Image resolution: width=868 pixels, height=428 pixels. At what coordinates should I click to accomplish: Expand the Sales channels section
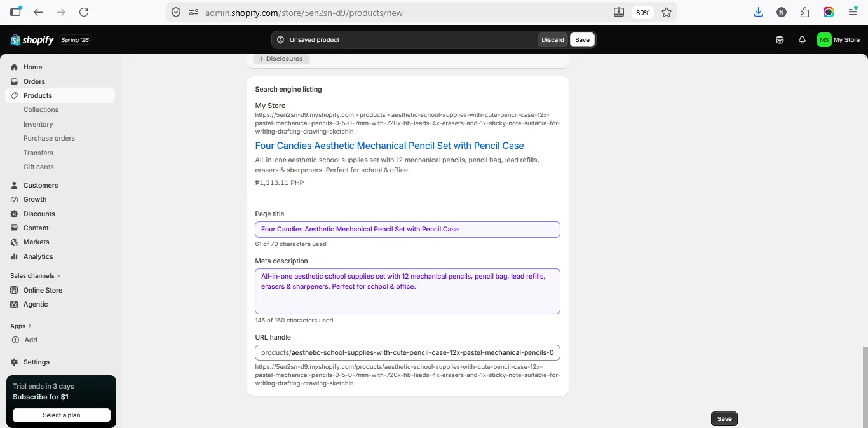click(x=35, y=275)
